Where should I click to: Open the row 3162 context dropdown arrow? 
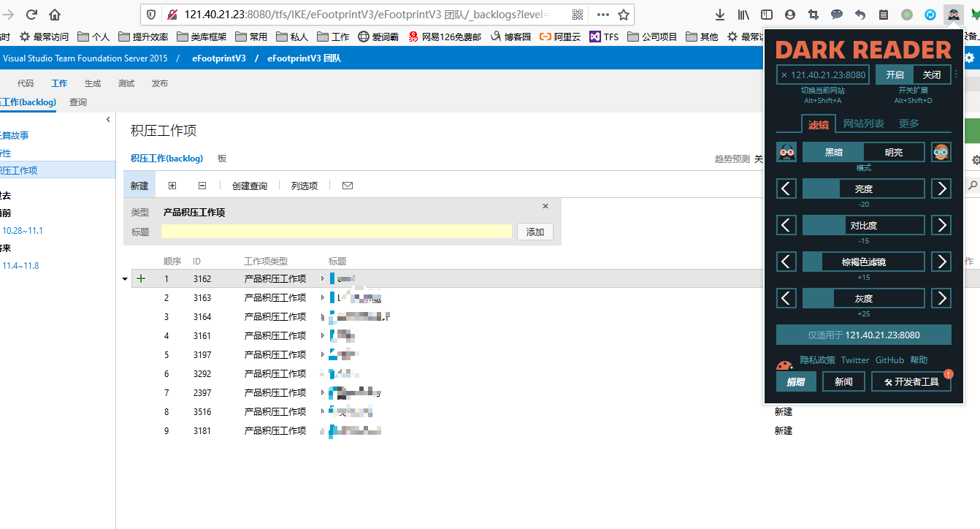click(x=125, y=278)
